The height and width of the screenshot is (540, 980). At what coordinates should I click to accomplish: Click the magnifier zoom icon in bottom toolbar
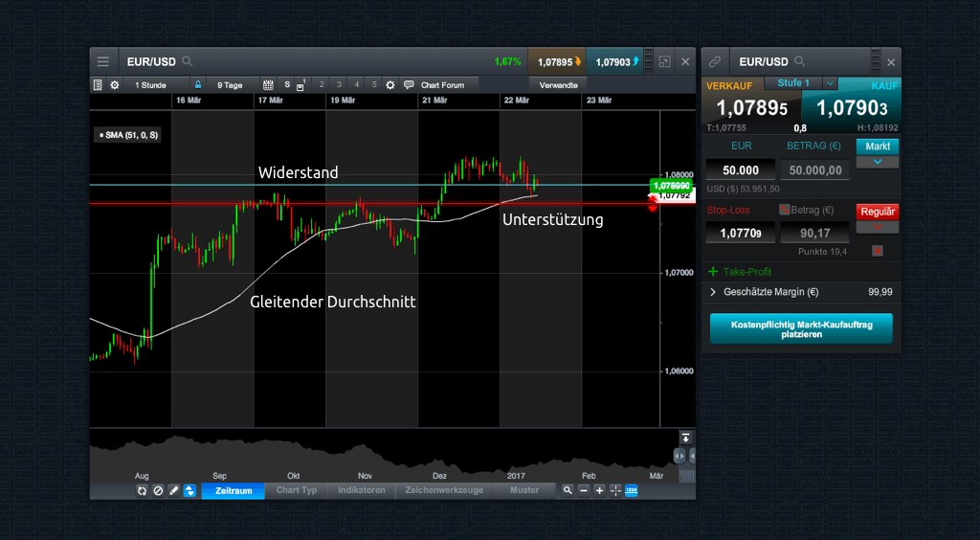coord(568,490)
